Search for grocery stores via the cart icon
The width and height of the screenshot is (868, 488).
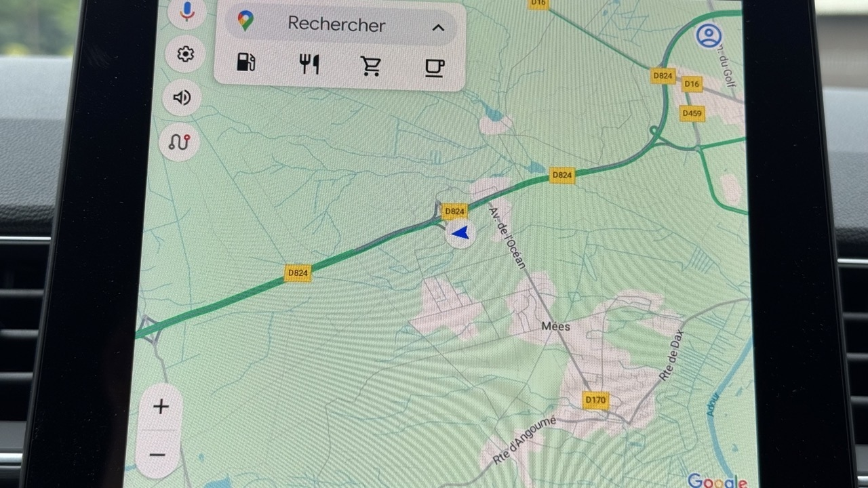click(x=371, y=66)
